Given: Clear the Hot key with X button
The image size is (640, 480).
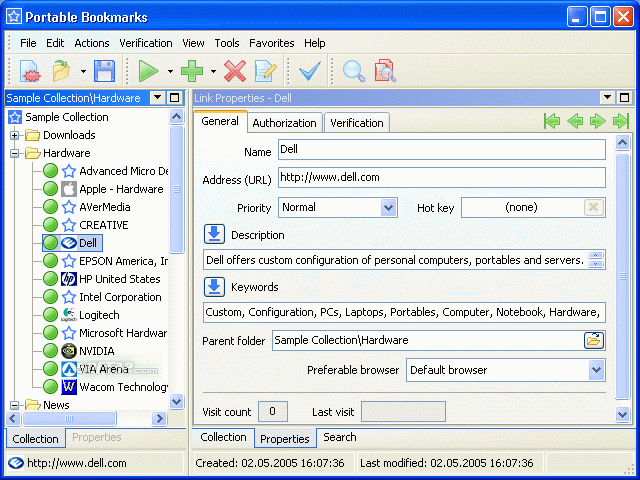Looking at the screenshot, I should point(593,207).
